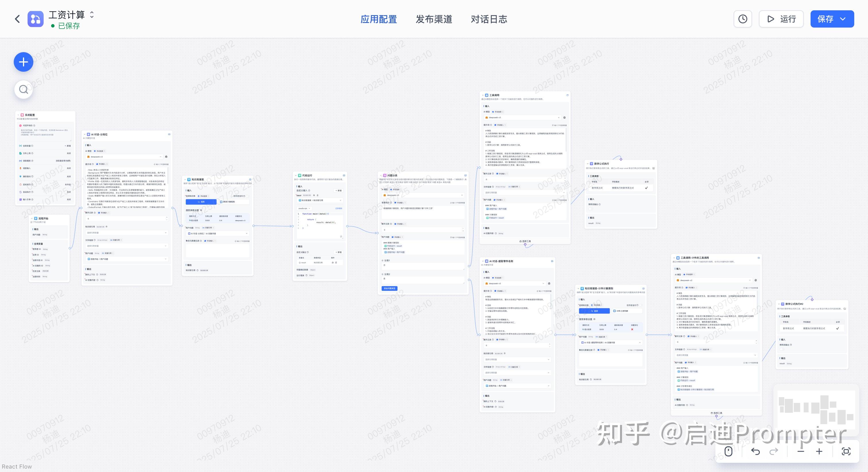Screen dimensions: 868x472
Task: Toggle 使用者鉴权 in 知识库搜索-计件计算原则 node
Action: tap(641, 305)
